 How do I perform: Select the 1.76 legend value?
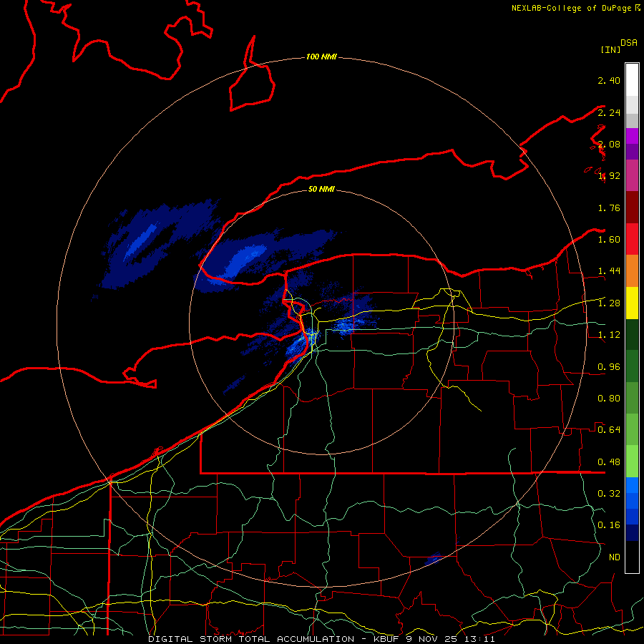coord(609,208)
